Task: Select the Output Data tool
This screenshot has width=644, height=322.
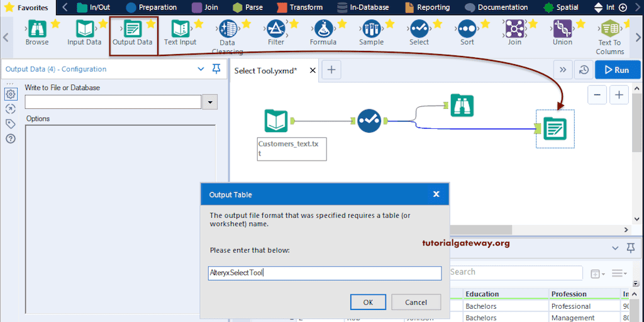Action: pyautogui.click(x=133, y=32)
